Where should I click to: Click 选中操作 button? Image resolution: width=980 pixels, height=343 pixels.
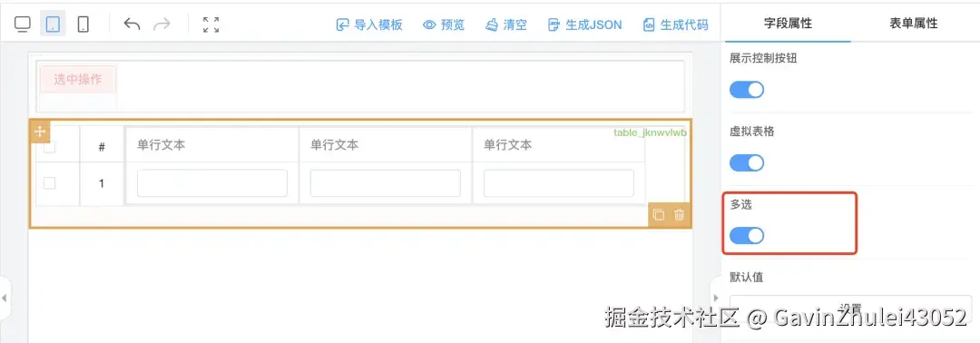[x=78, y=79]
